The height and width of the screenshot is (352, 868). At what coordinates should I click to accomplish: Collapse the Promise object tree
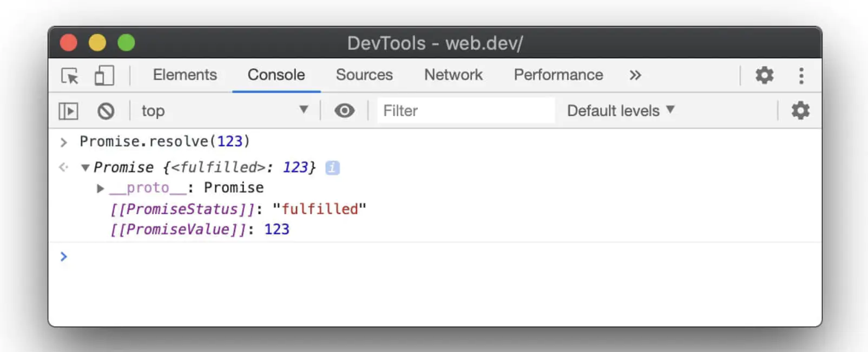tap(85, 168)
